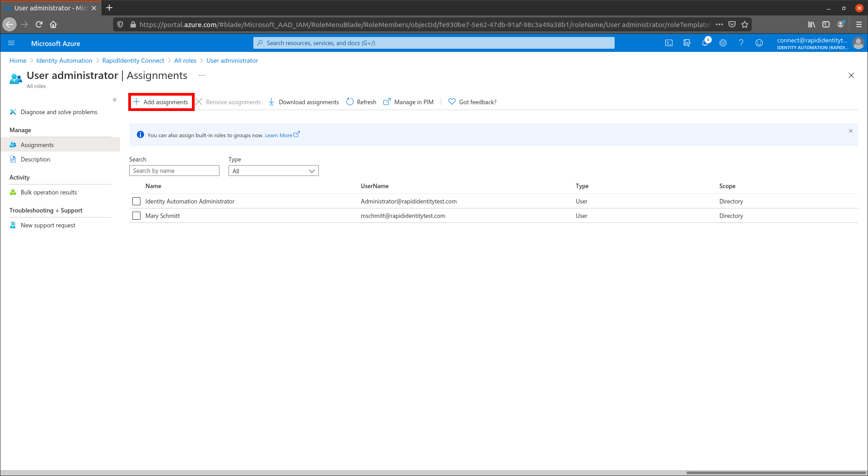Open the notifications bell
Image resolution: width=868 pixels, height=476 pixels.
click(705, 43)
